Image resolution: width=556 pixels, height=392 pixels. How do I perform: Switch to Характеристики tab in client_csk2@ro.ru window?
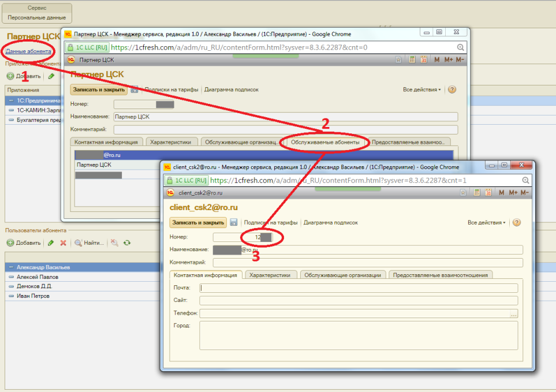tap(270, 275)
